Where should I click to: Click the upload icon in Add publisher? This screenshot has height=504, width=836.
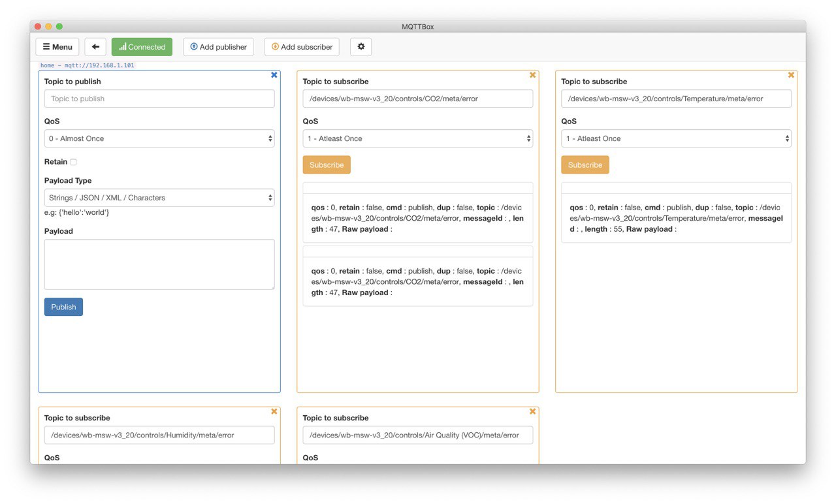[194, 47]
